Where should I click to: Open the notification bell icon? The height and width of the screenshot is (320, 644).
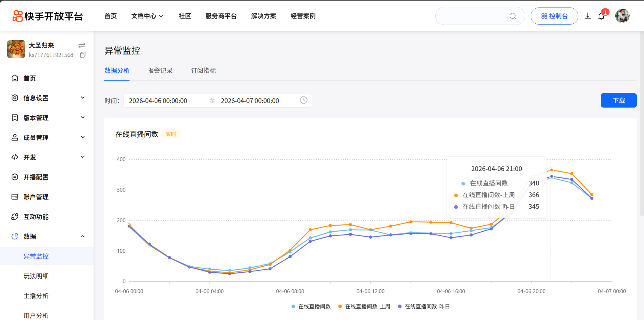pyautogui.click(x=601, y=16)
